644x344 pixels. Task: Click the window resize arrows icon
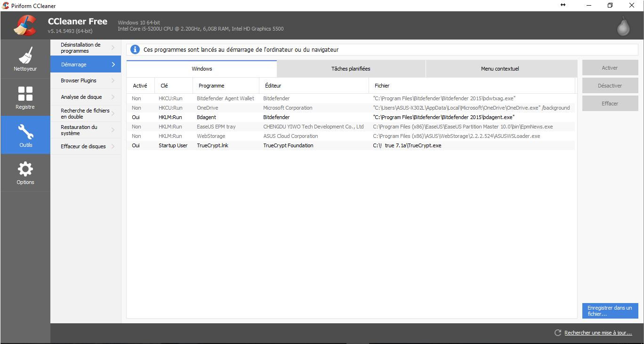pyautogui.click(x=563, y=5)
